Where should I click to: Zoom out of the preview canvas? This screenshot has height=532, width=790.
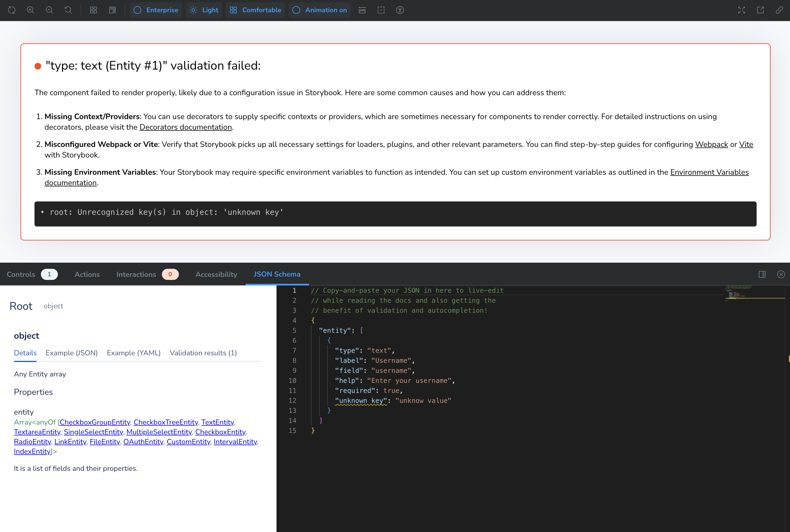coord(49,10)
